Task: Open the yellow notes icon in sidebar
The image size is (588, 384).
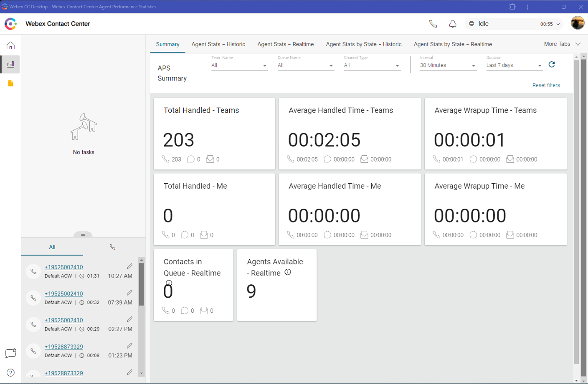Action: point(10,83)
